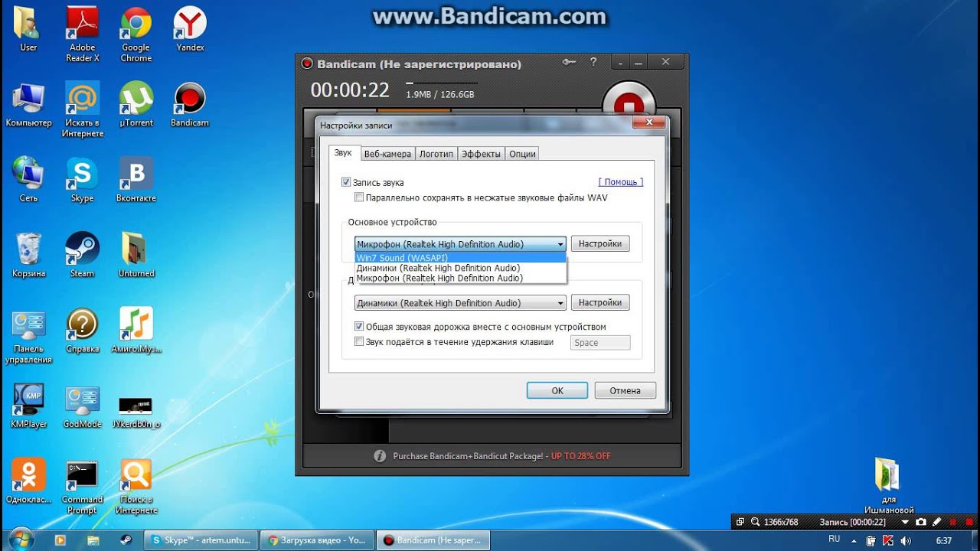Click the Отмена button
Image resolution: width=980 pixels, height=551 pixels.
pos(625,390)
